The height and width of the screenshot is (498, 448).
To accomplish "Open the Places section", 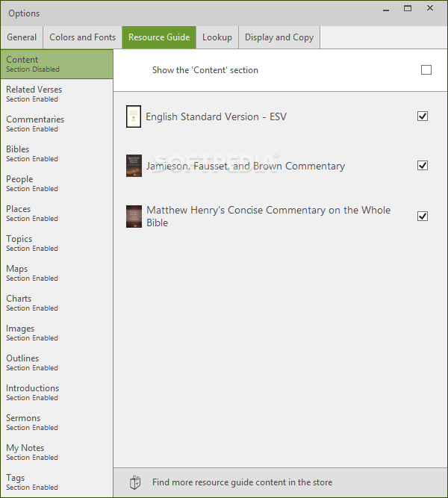I will pos(57,214).
